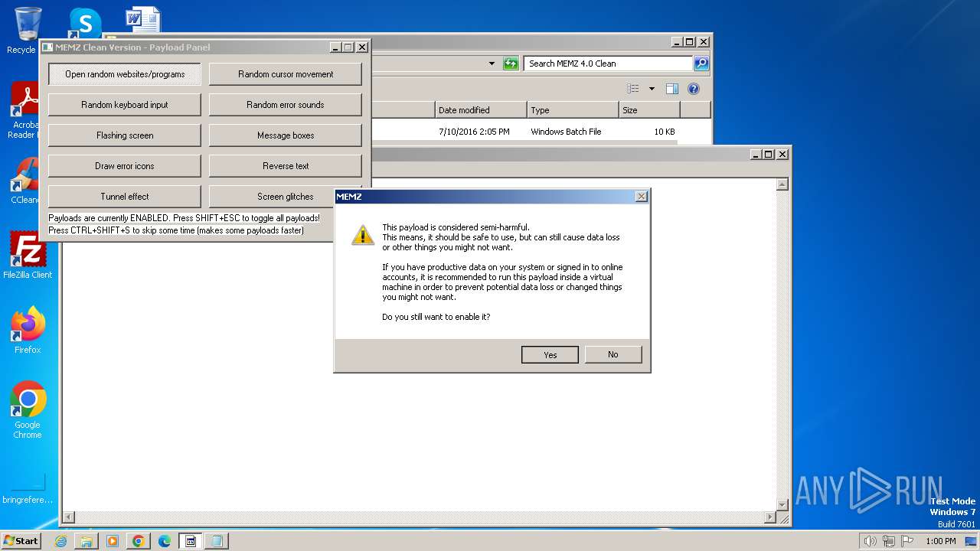
Task: Toggle Random keyboard input payload
Action: click(125, 105)
